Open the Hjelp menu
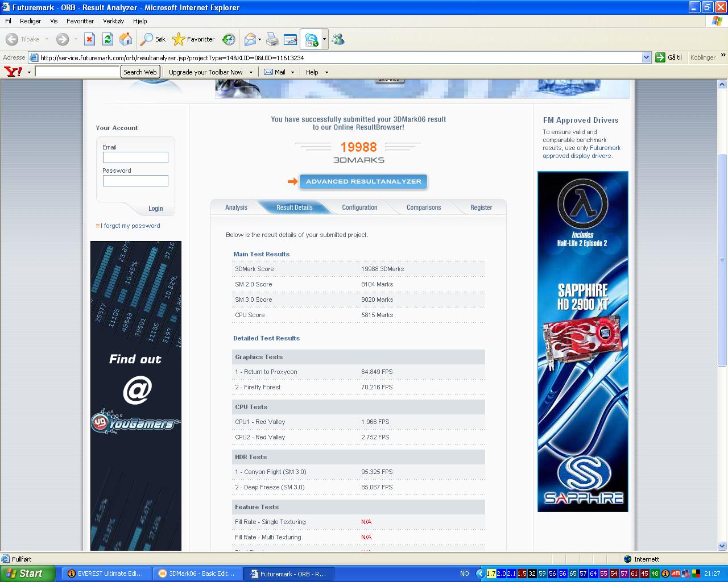The width and height of the screenshot is (728, 582). click(140, 21)
